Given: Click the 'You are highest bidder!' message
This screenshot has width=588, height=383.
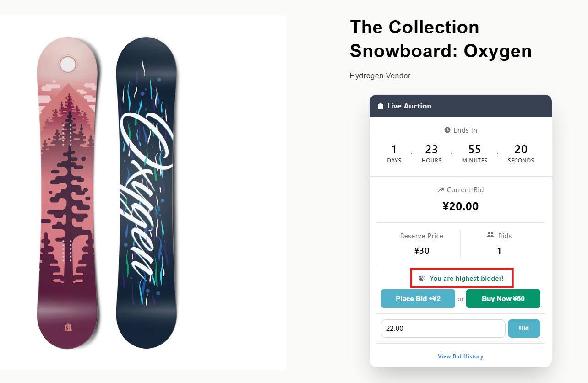Looking at the screenshot, I should pyautogui.click(x=466, y=278).
